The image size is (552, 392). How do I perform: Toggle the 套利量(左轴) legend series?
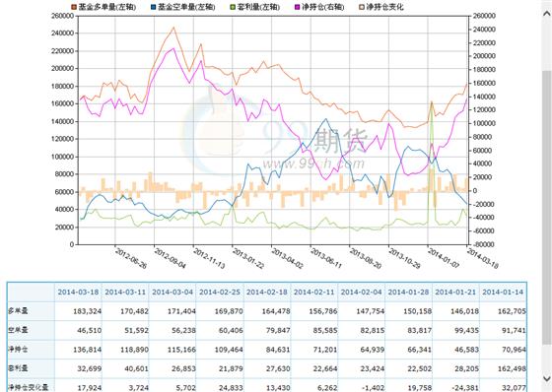[x=255, y=7]
